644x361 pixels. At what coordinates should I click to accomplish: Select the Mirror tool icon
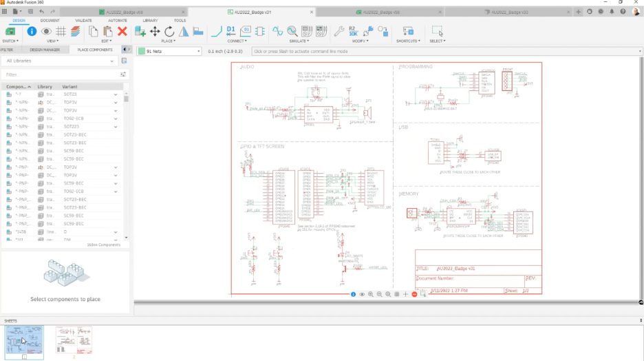point(184,31)
